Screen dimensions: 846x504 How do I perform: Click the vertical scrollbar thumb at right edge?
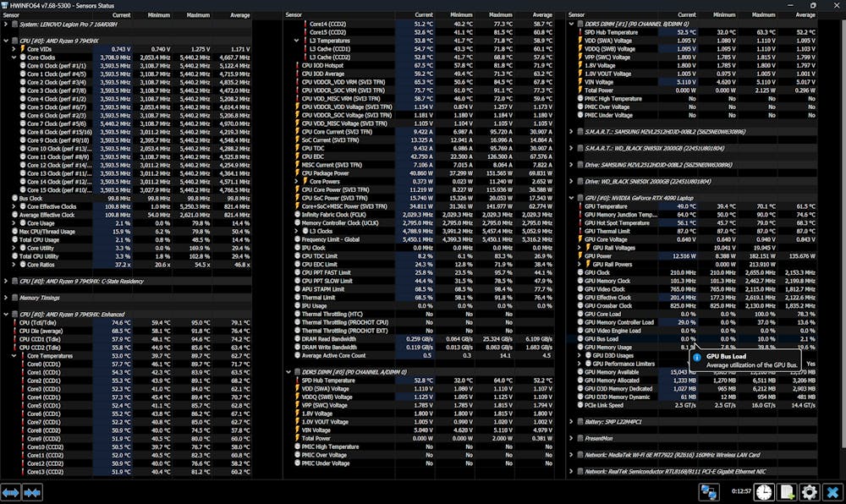click(843, 233)
